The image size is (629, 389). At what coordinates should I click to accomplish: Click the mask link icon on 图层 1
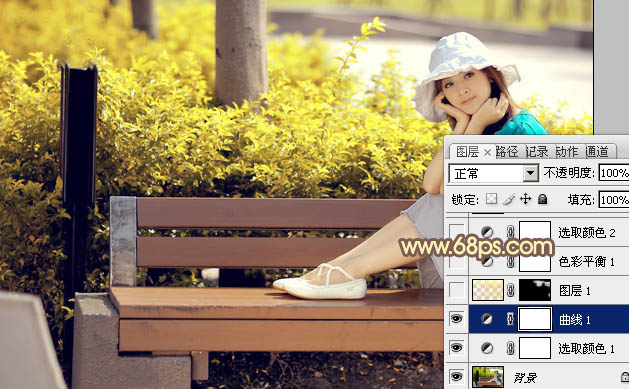click(x=511, y=290)
